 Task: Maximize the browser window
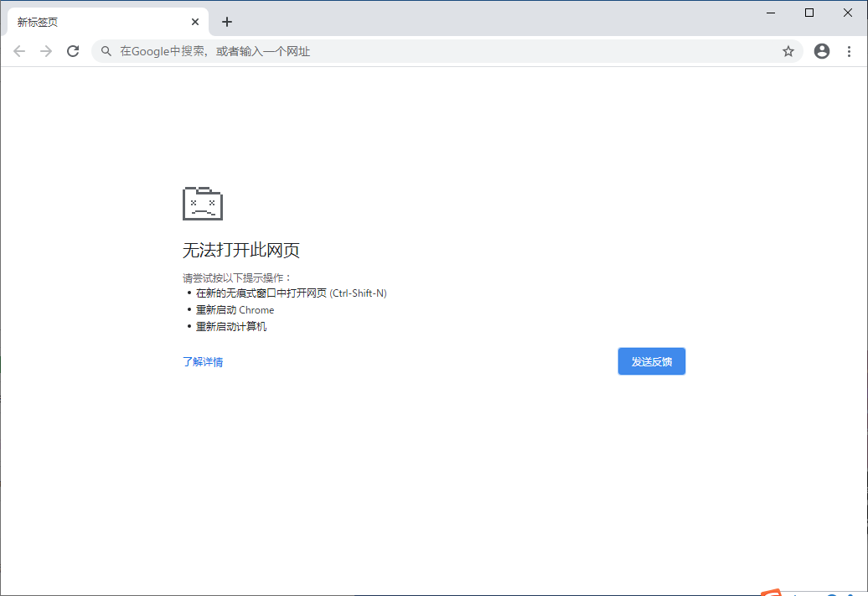click(809, 13)
